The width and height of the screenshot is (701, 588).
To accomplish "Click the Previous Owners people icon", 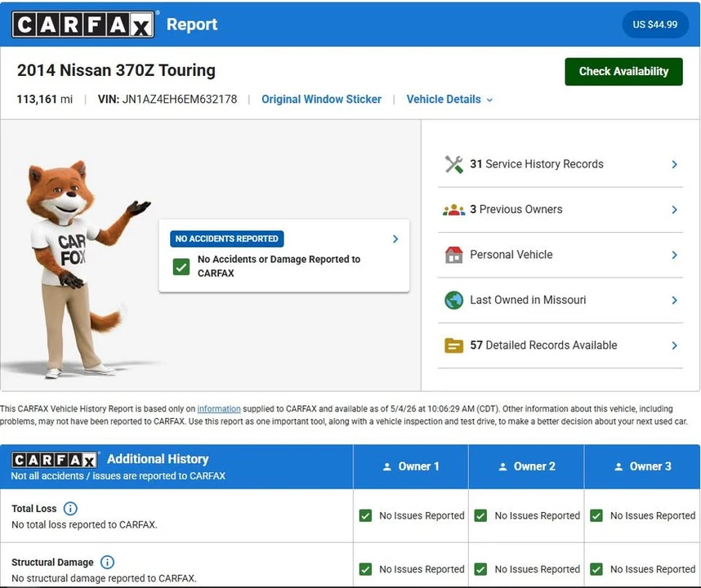I will pyautogui.click(x=453, y=210).
